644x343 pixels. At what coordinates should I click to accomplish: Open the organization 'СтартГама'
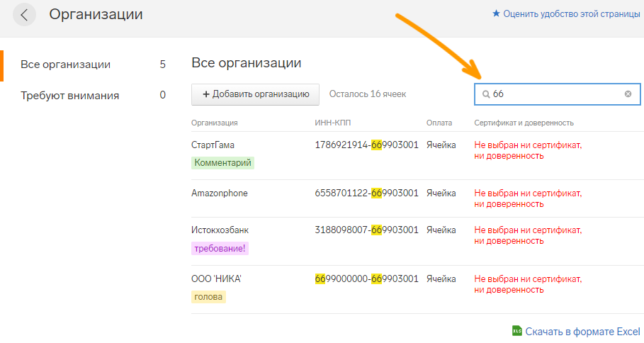pos(213,145)
